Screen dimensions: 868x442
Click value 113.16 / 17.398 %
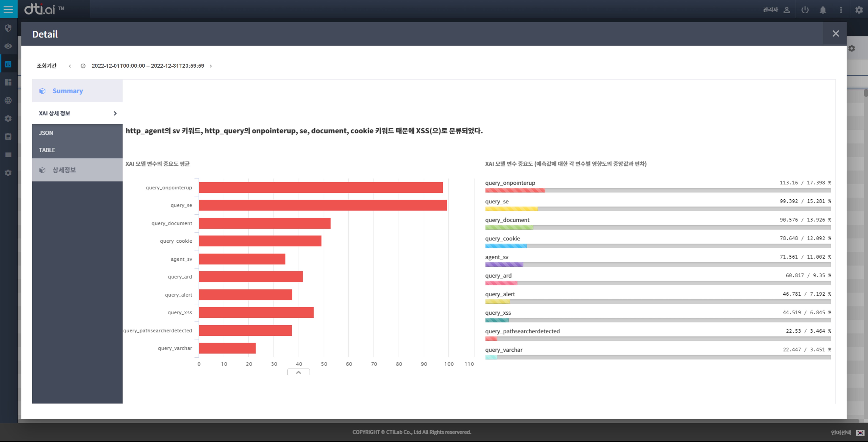[x=805, y=183]
